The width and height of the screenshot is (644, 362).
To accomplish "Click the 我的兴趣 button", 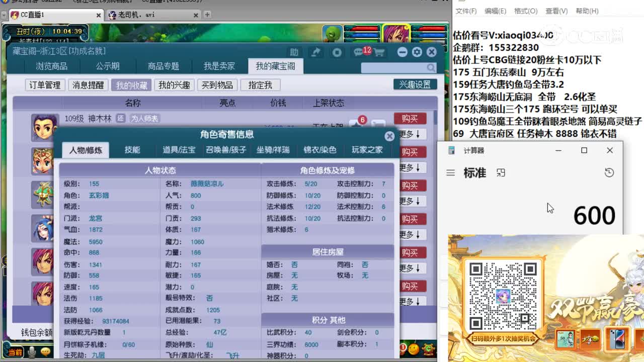I will pos(174,85).
